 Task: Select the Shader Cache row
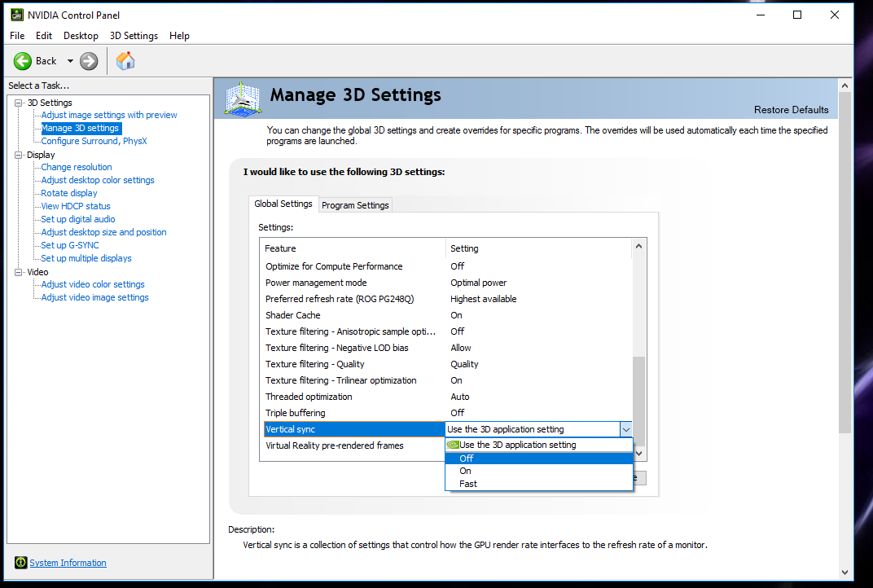[448, 315]
